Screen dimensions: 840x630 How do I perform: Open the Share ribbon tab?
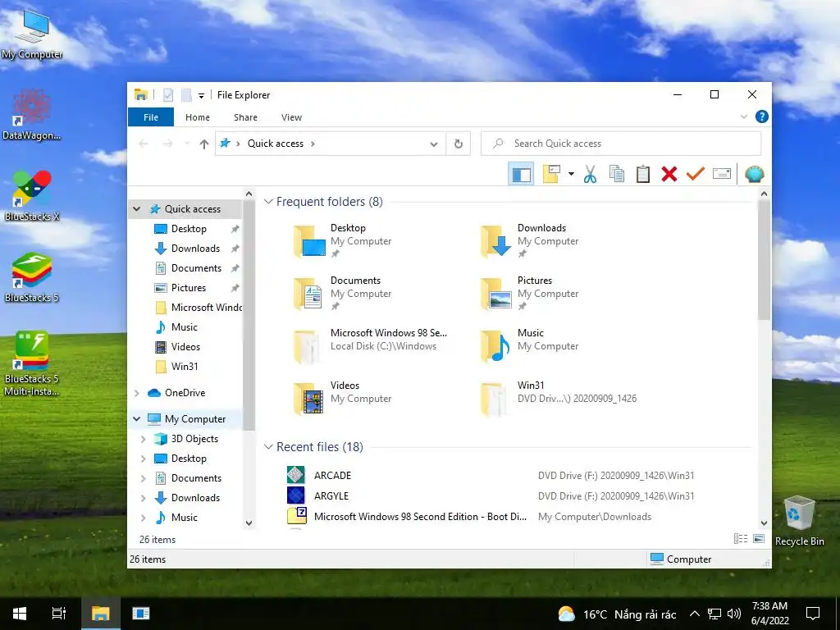pyautogui.click(x=245, y=117)
